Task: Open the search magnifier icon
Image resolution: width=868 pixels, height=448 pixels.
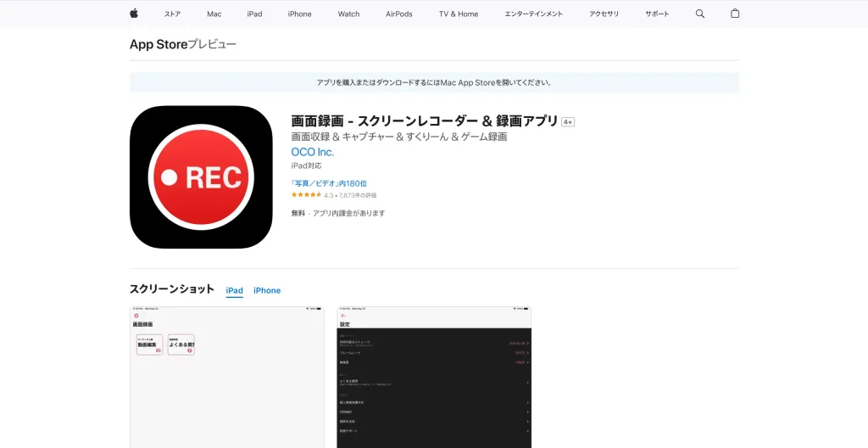Action: click(699, 14)
